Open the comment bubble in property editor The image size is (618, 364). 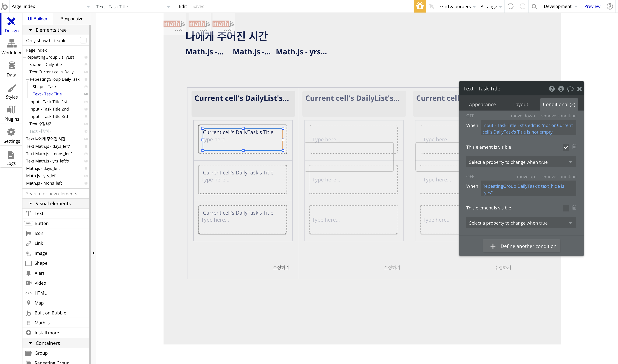570,89
